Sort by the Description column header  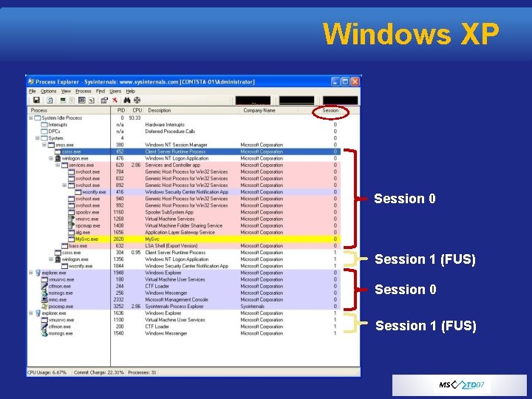191,111
